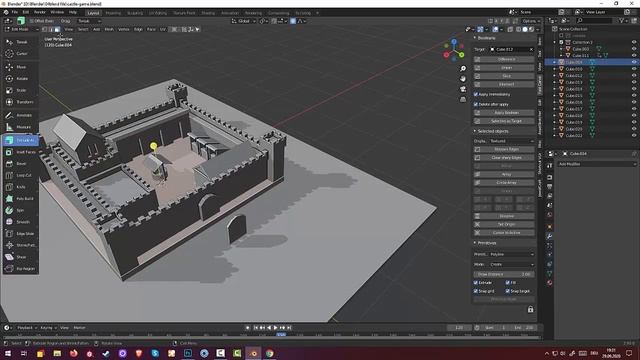Click the Slice boolean button
Screen dimensions: 640x360
pyautogui.click(x=504, y=76)
